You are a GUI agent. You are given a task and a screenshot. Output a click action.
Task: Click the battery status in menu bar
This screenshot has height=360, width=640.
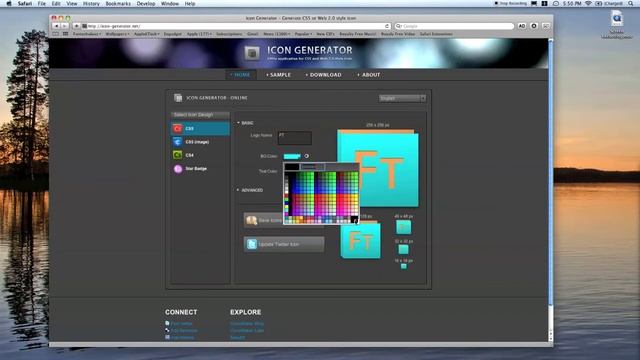tap(609, 3)
